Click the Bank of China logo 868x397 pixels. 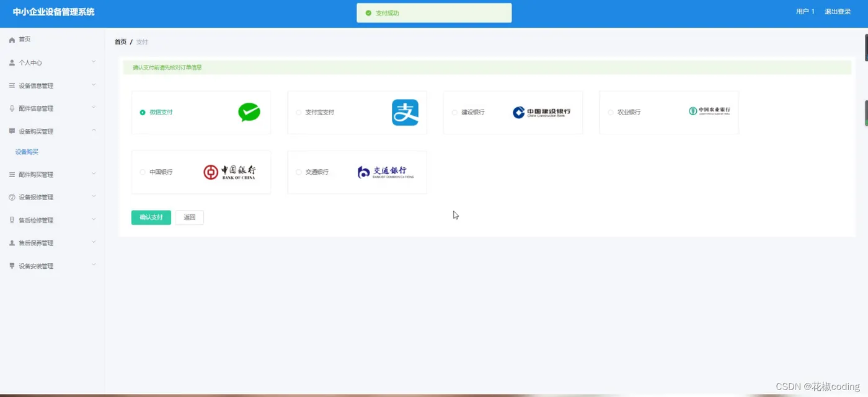point(229,172)
